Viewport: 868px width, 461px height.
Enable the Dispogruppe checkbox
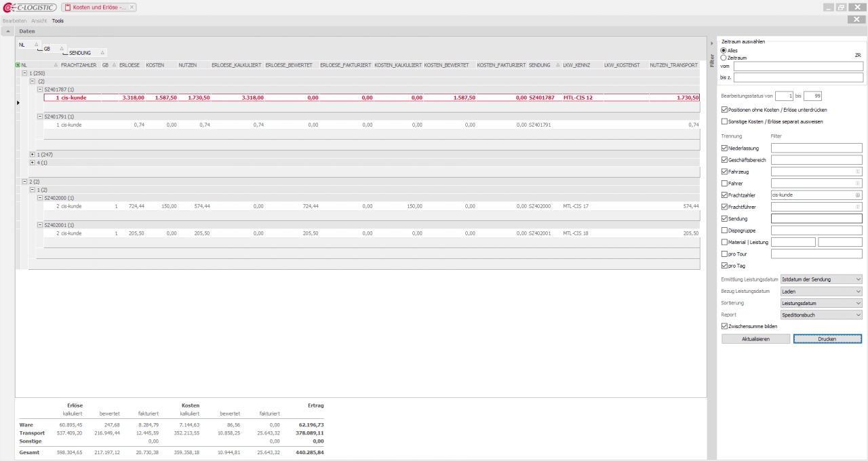724,230
